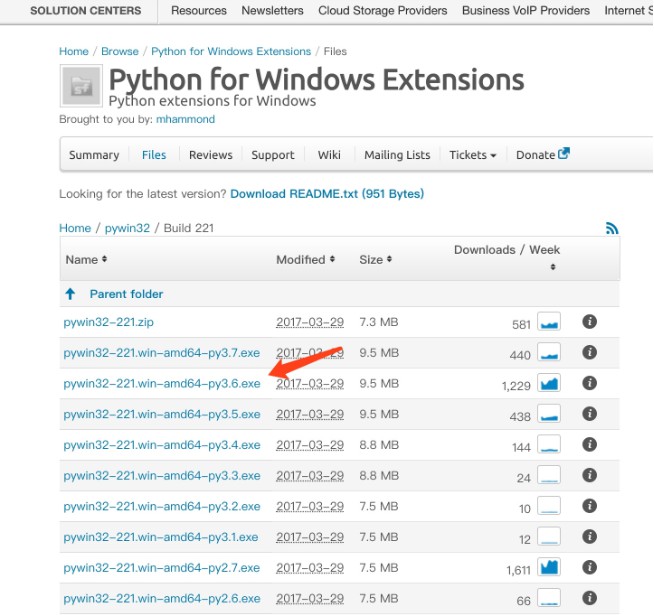Open the RSS feed icon
Image resolution: width=654 pixels, height=615 pixels.
point(612,228)
